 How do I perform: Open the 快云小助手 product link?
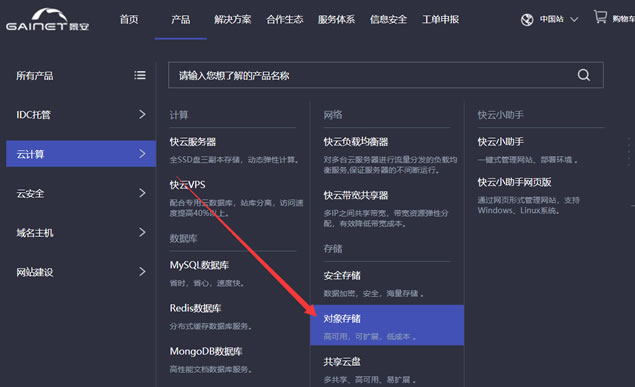point(501,142)
